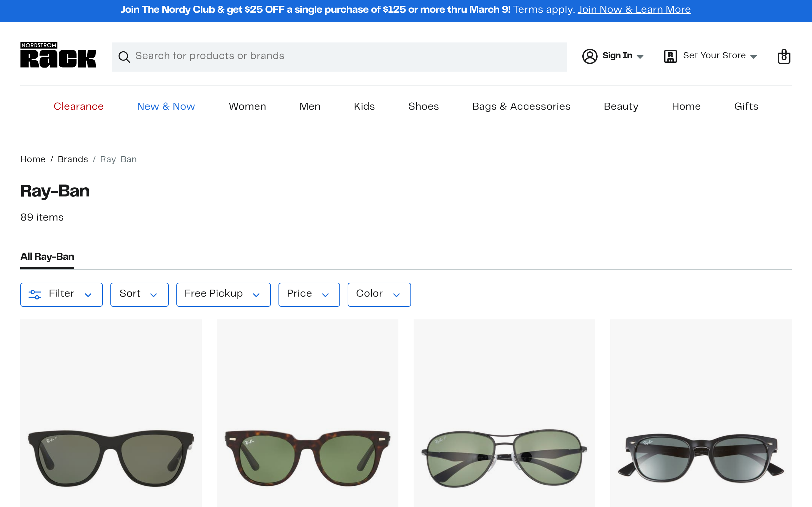
Task: Click the search magnifier icon
Action: (x=124, y=57)
